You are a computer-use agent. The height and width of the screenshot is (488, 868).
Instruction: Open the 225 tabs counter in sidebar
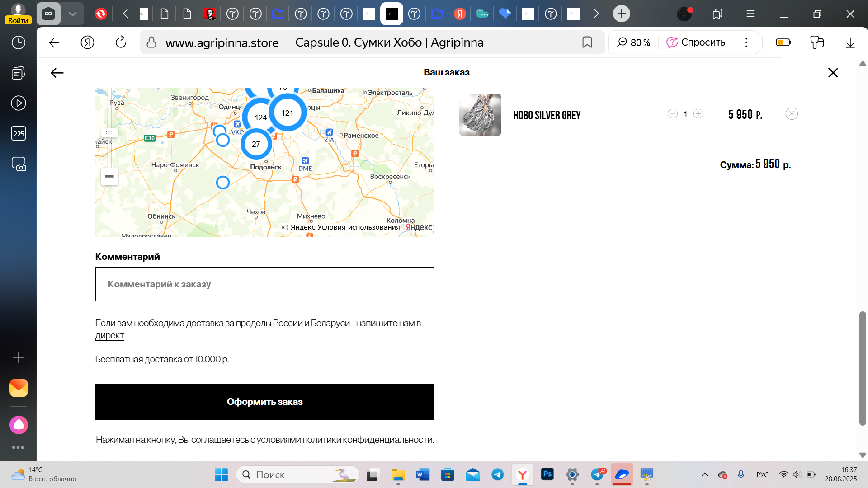19,133
